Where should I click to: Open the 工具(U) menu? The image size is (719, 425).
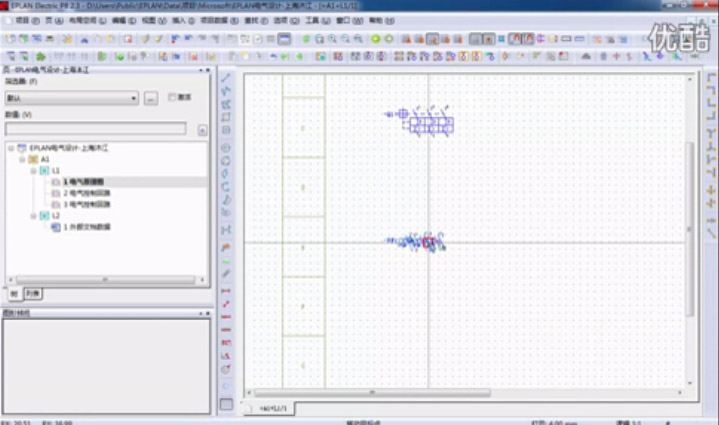pyautogui.click(x=318, y=21)
